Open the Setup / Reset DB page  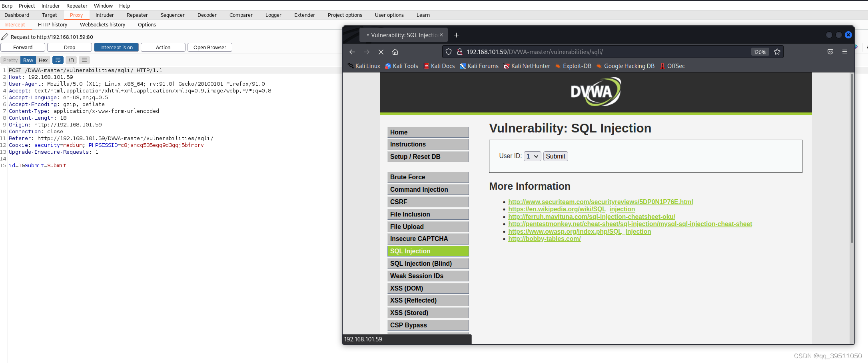tap(428, 157)
